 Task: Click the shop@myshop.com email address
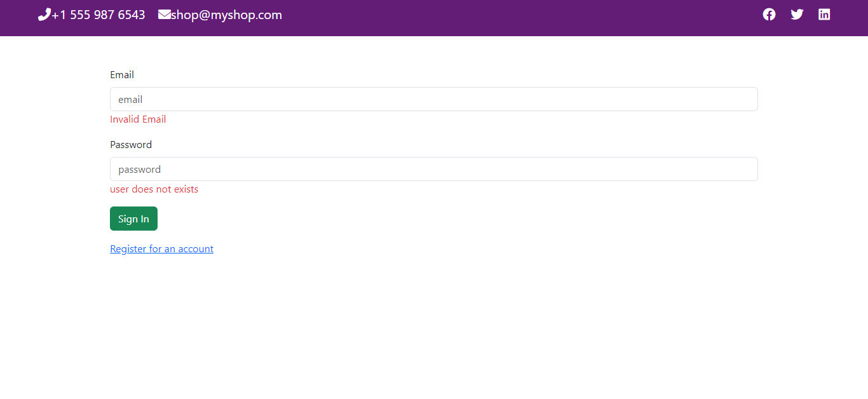[x=226, y=14]
